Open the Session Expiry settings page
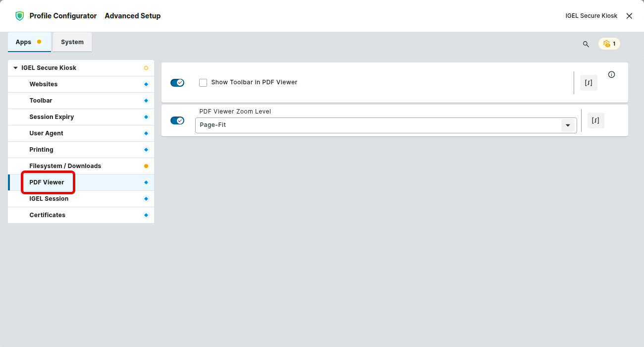This screenshot has height=347, width=644. tap(52, 117)
